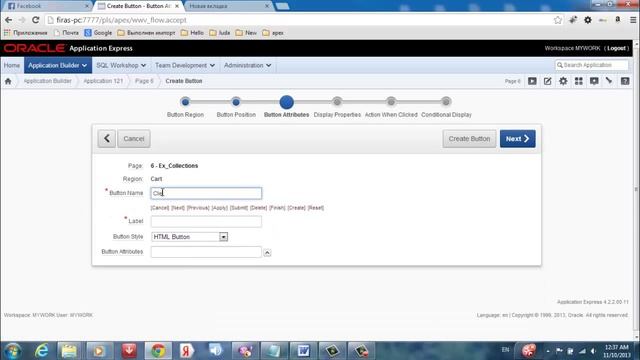This screenshot has height=360, width=640.
Task: Pick the [Finish] suggested button name
Action: coord(277,208)
